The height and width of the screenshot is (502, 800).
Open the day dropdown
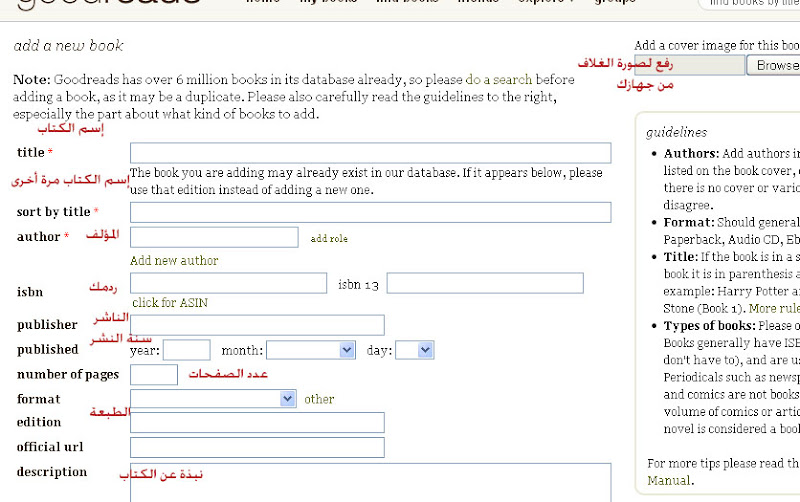click(414, 350)
